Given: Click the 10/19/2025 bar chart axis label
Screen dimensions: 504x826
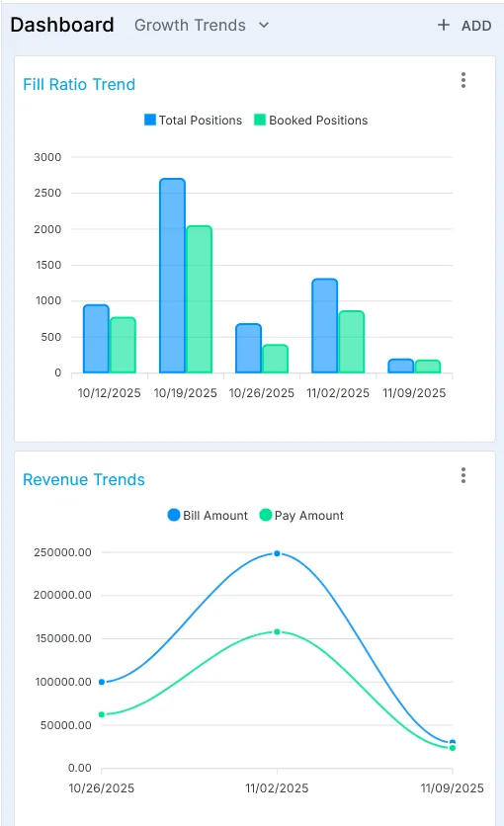Looking at the screenshot, I should (186, 393).
